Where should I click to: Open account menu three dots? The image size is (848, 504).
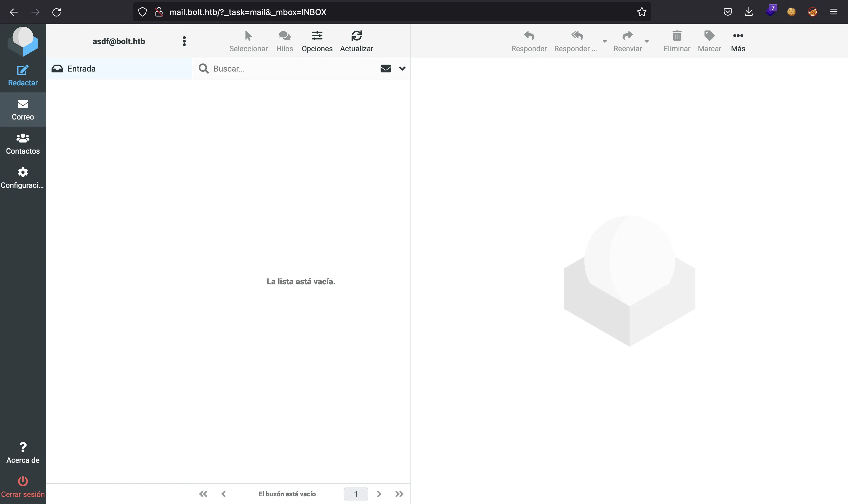(x=184, y=41)
